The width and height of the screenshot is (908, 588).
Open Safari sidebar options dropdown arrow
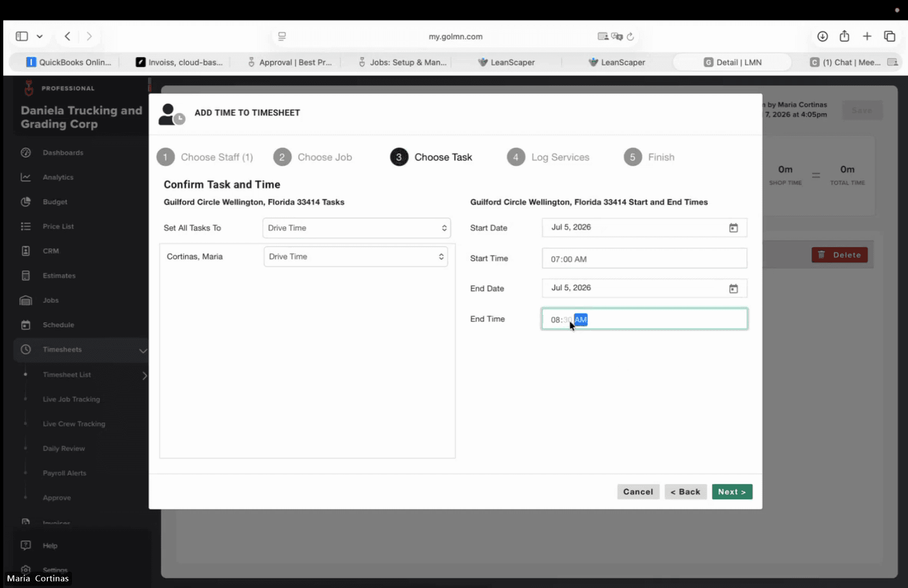click(40, 36)
